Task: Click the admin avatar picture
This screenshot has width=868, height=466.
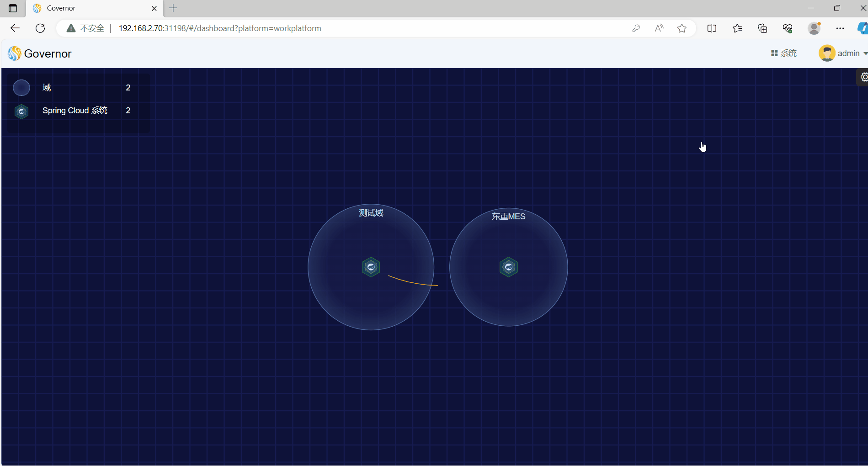Action: tap(826, 53)
